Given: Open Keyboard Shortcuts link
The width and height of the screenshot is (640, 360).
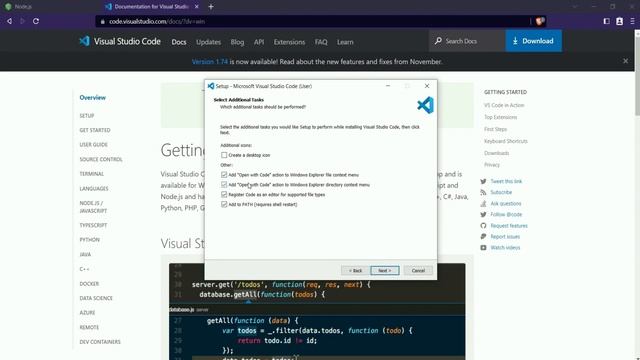Looking at the screenshot, I should click(x=506, y=141).
